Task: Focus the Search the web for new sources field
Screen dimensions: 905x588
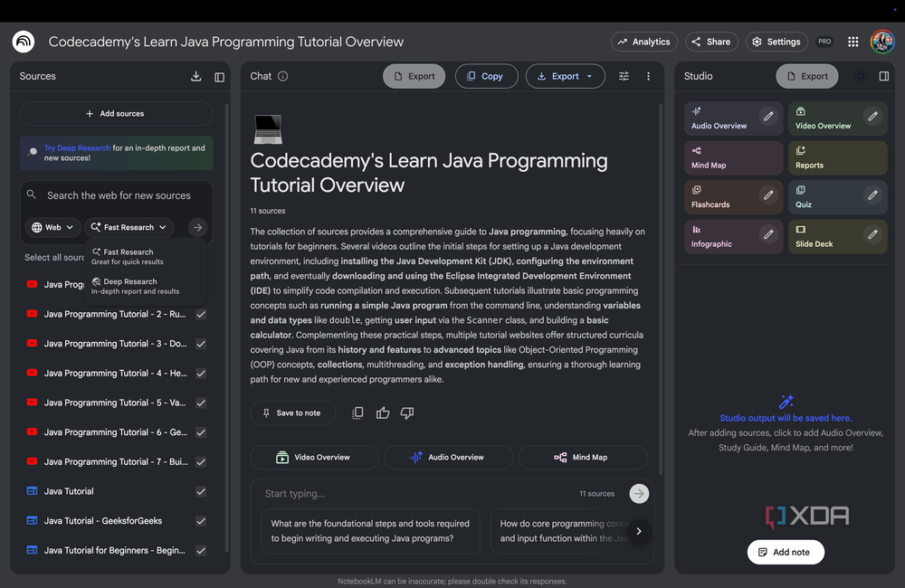Action: [x=119, y=195]
